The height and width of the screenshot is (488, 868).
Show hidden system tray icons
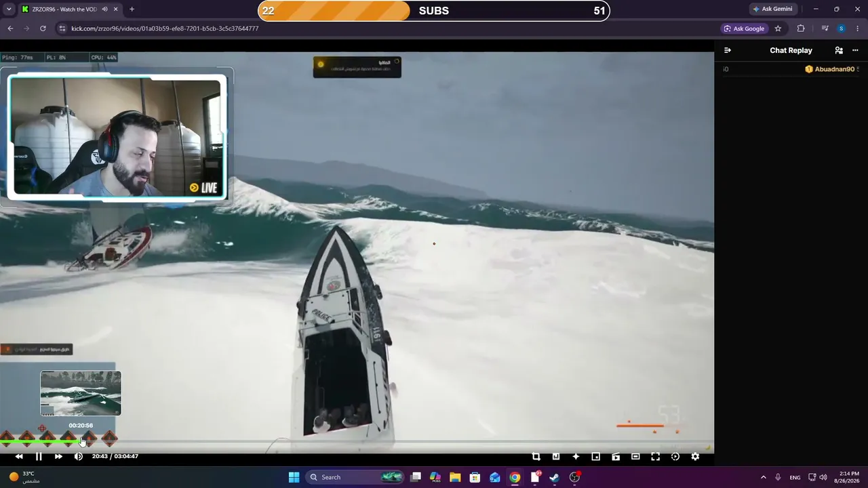(763, 477)
